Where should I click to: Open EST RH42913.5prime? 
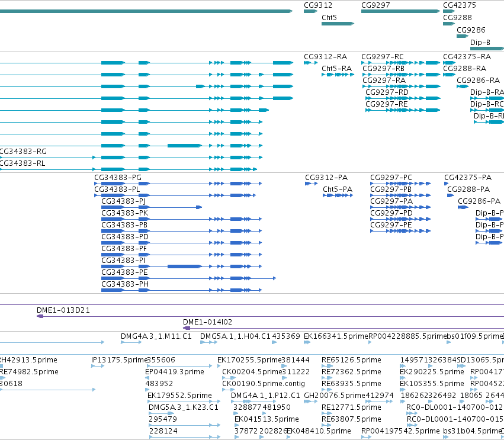[28, 360]
